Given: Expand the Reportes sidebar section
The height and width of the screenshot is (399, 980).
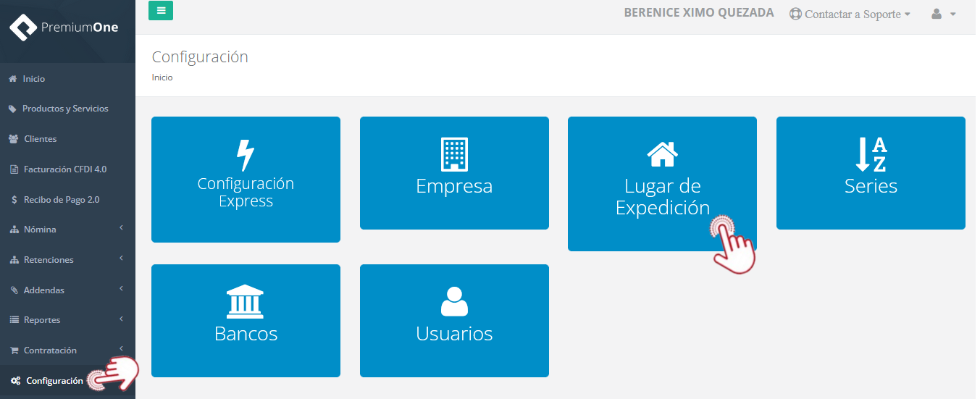Looking at the screenshot, I should coord(65,320).
